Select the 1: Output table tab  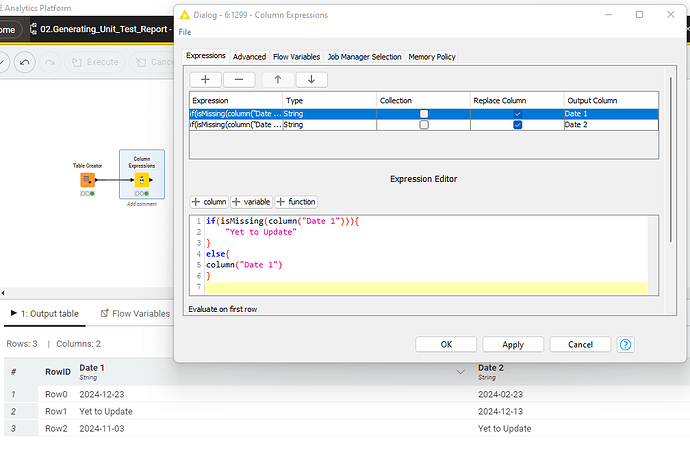click(x=44, y=314)
